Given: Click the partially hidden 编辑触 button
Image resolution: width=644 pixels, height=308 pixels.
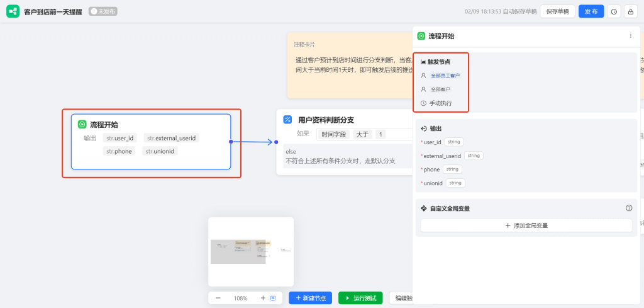Looking at the screenshot, I should [x=401, y=298].
